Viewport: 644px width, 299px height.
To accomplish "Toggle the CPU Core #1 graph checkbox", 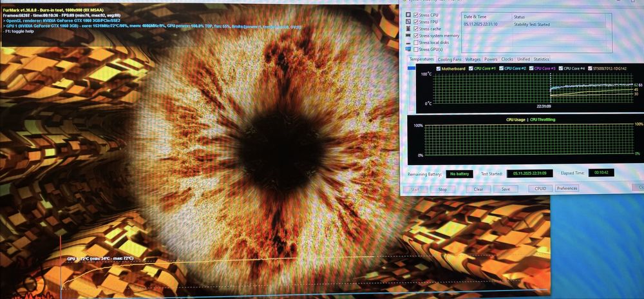I will 471,68.
